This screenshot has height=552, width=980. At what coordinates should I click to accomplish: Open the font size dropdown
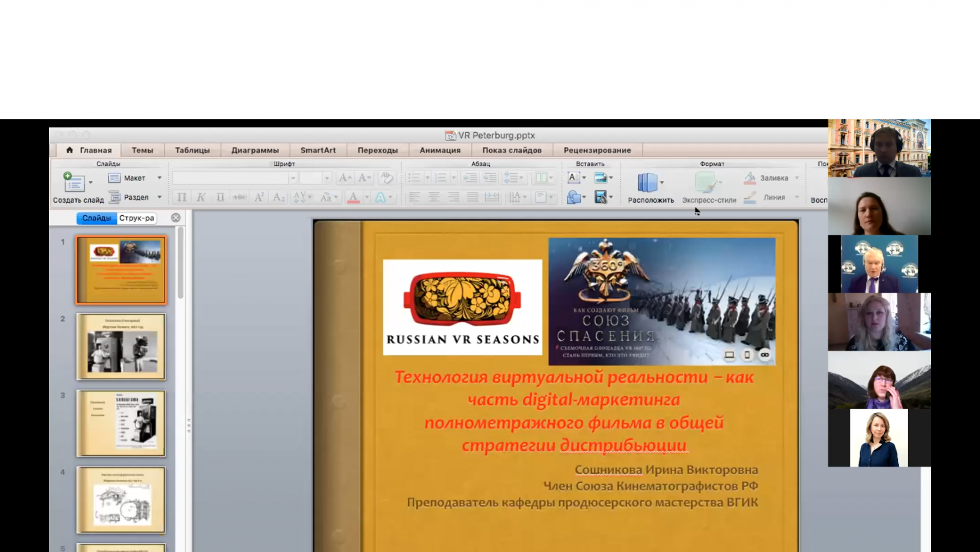point(327,178)
